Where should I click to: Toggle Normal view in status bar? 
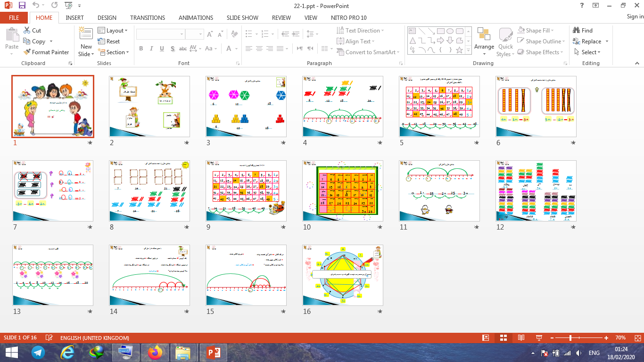click(486, 338)
